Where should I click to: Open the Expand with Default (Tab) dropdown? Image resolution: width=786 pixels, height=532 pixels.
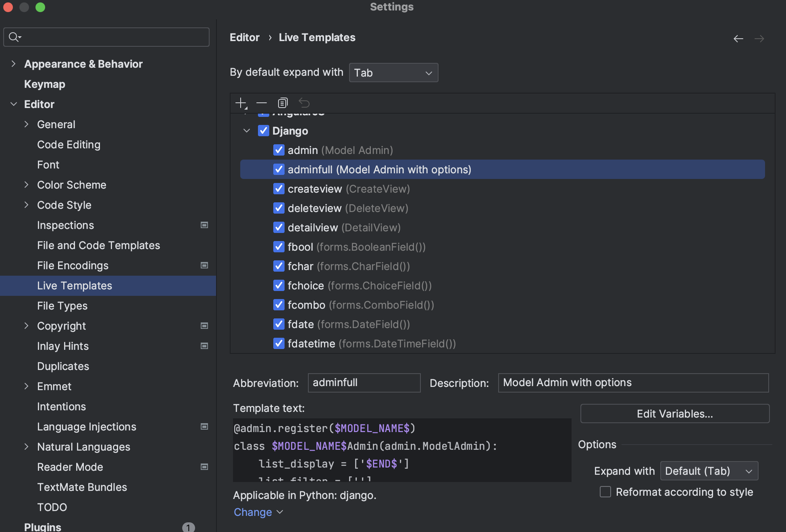pyautogui.click(x=709, y=471)
